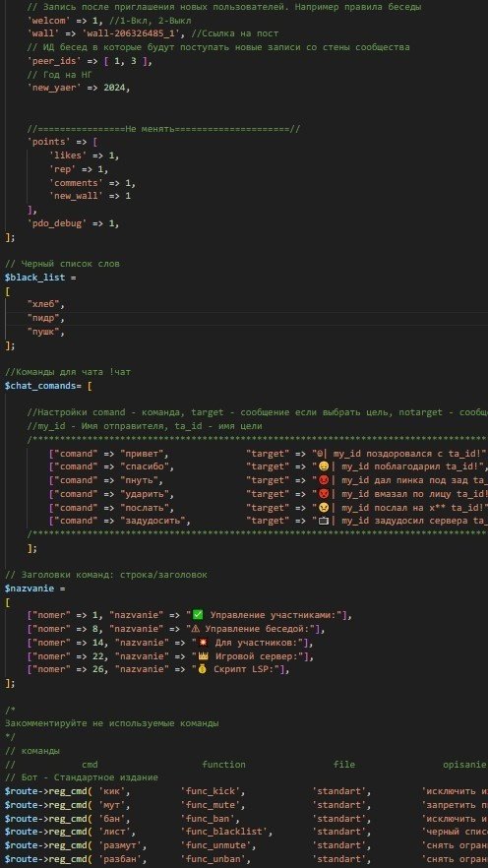Click the 'разбан' command argument
The image size is (488, 868).
click(x=123, y=860)
